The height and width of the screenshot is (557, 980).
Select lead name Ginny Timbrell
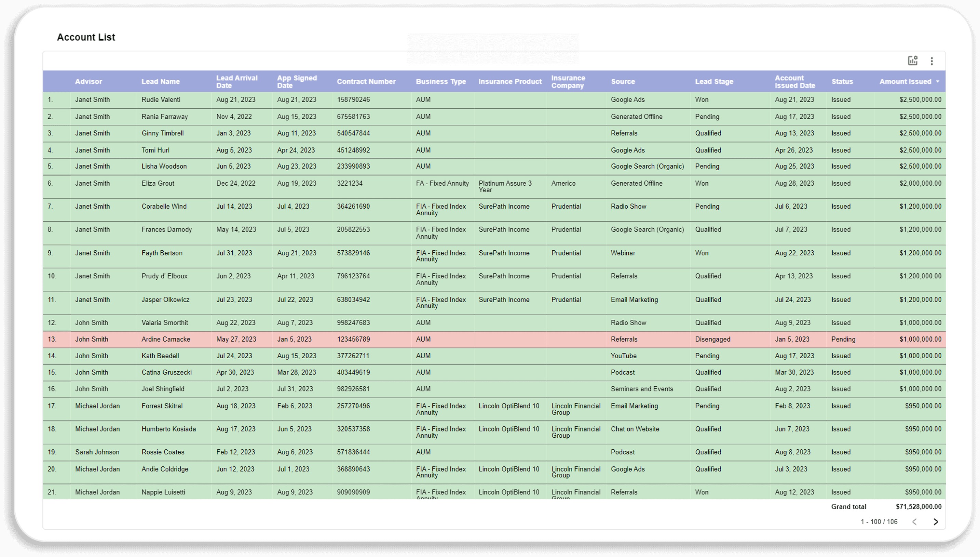(x=162, y=133)
